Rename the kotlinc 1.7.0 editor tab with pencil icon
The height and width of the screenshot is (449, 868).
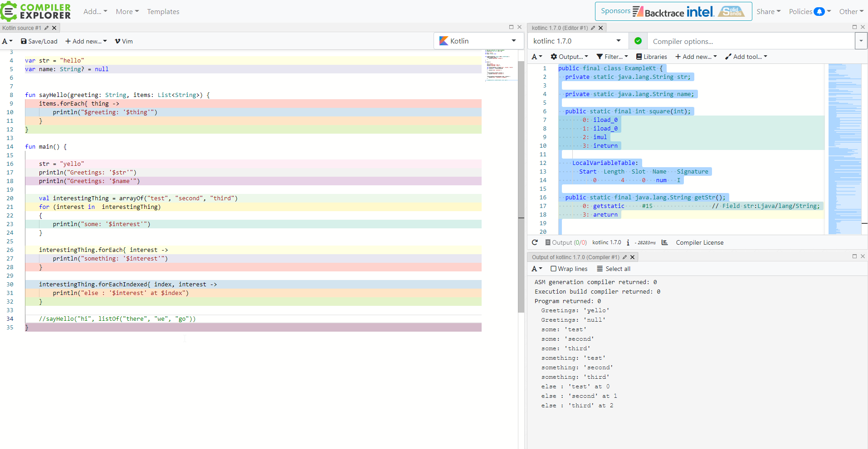(593, 28)
